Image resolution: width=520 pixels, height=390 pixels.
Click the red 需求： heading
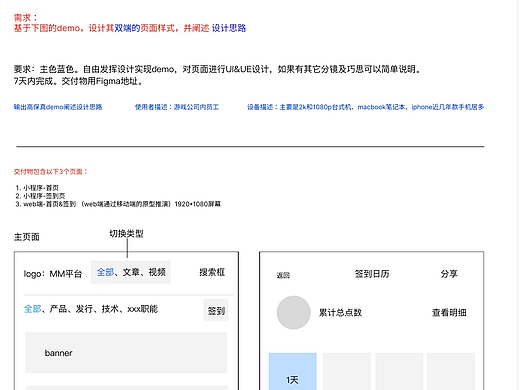click(x=26, y=18)
